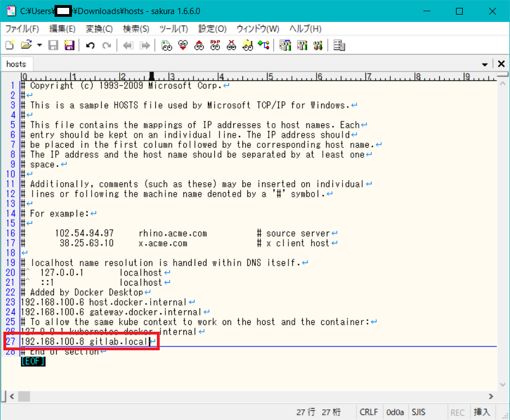This screenshot has width=510, height=420.
Task: Click scroll down arrow of vertical scrollbar
Action: pyautogui.click(x=503, y=385)
